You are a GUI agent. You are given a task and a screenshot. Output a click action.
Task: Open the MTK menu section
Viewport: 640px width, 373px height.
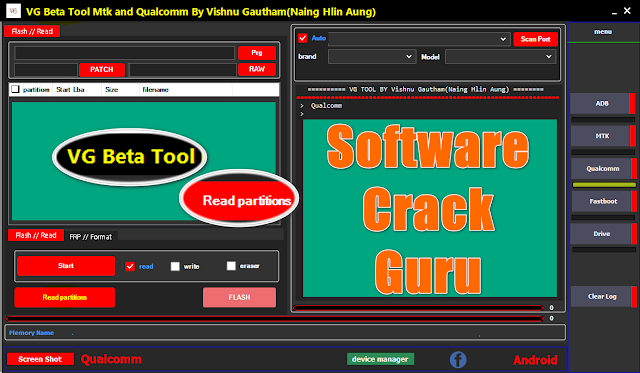pyautogui.click(x=602, y=136)
